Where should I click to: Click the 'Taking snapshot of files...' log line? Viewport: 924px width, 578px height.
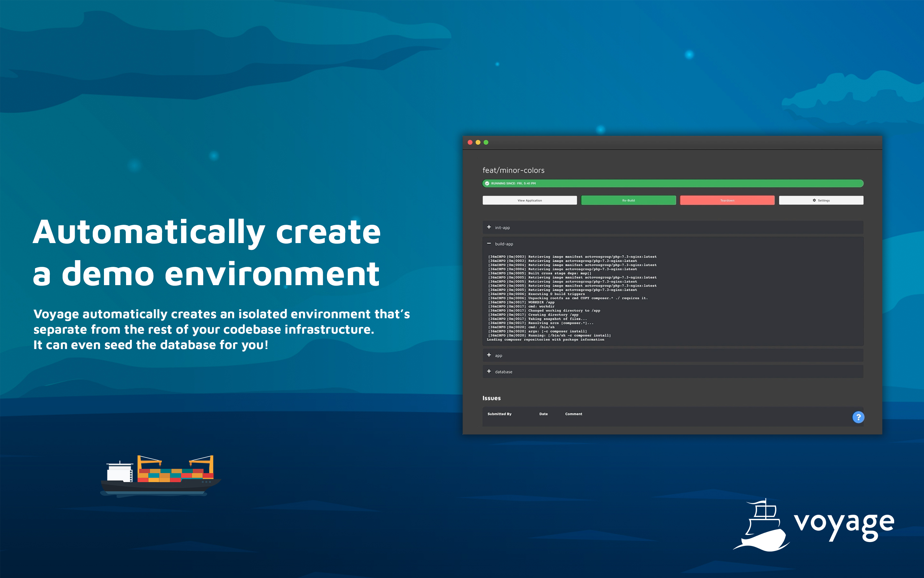pos(538,319)
